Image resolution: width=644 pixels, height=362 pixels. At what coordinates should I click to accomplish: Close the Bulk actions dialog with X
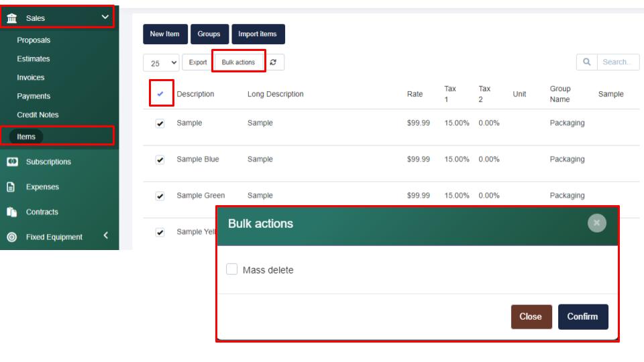pyautogui.click(x=596, y=223)
